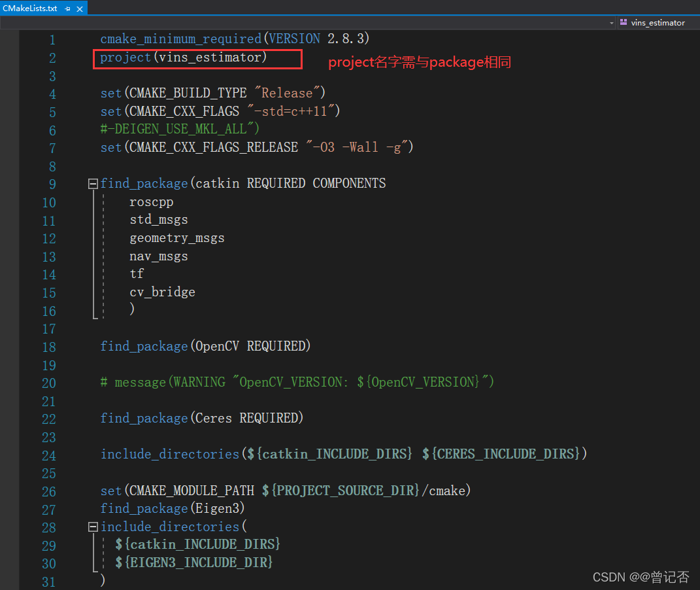The height and width of the screenshot is (590, 700).
Task: Open the left navigation dropdown arrow
Action: click(x=612, y=23)
